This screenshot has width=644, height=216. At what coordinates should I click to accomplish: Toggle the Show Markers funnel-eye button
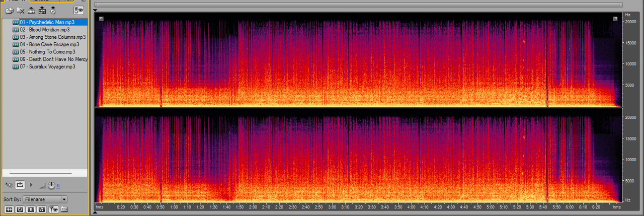coord(53,209)
